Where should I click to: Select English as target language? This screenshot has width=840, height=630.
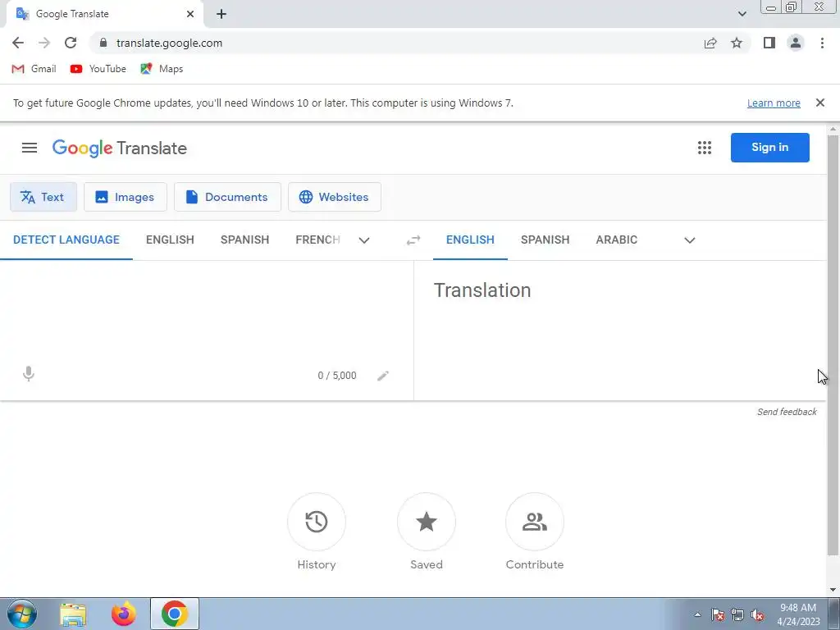tap(470, 240)
